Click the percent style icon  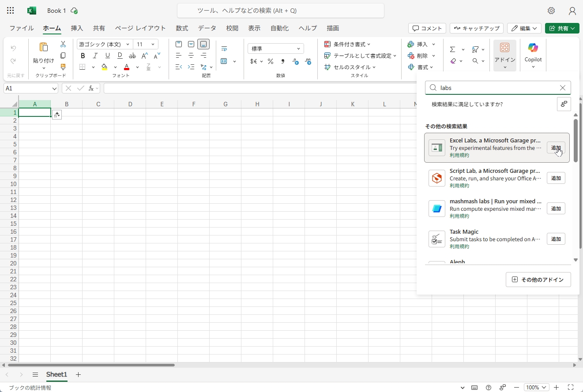pos(270,61)
